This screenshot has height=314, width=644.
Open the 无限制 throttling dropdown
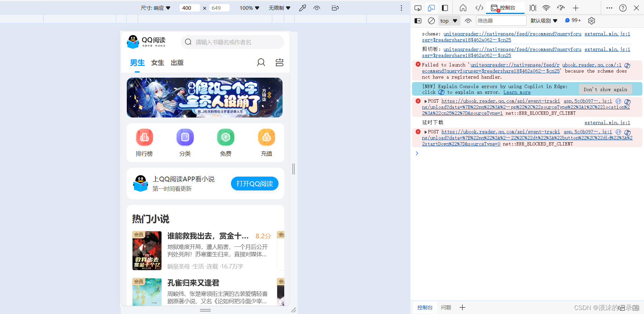[x=280, y=8]
